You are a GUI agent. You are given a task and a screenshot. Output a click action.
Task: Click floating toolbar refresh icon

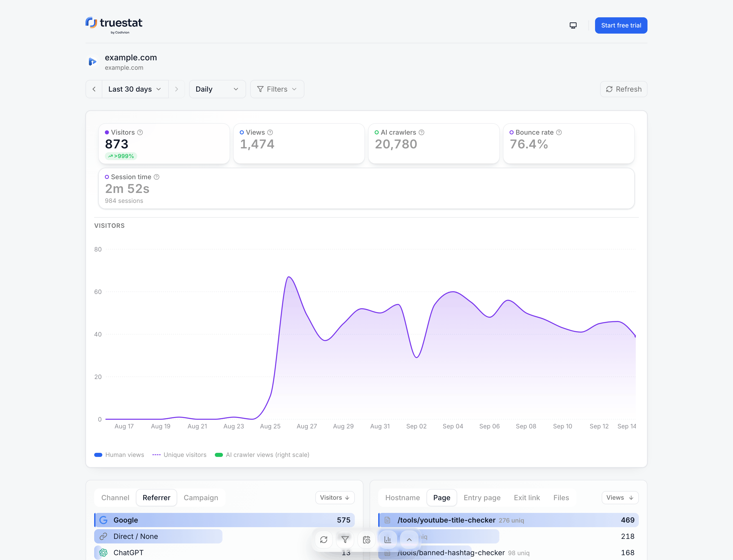pyautogui.click(x=324, y=540)
